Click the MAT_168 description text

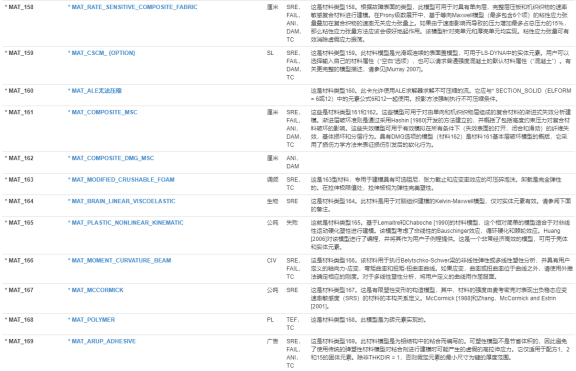tap(368, 320)
